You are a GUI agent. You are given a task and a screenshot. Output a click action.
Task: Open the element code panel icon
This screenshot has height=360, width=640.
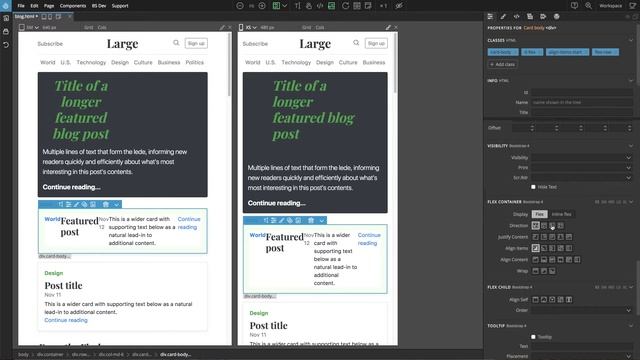[516, 16]
